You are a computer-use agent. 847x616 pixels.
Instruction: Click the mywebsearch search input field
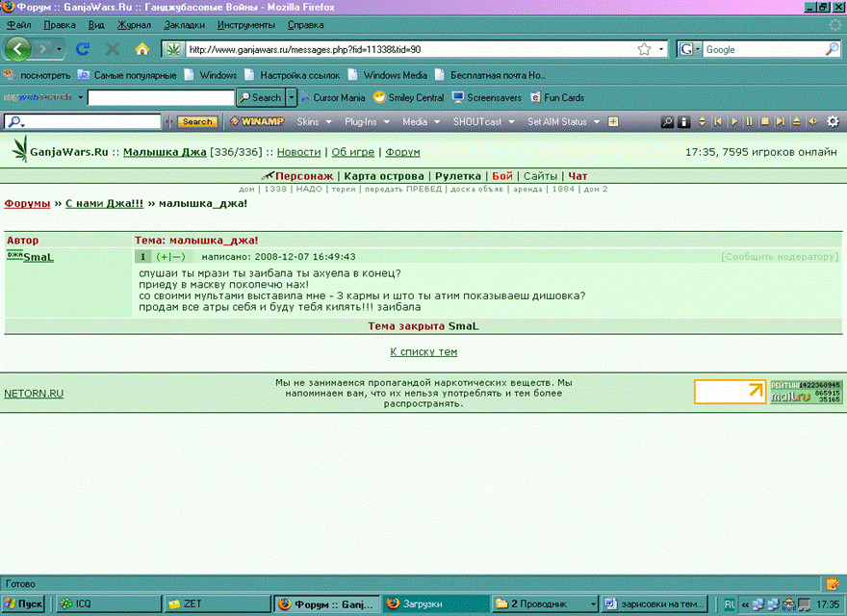tap(161, 97)
